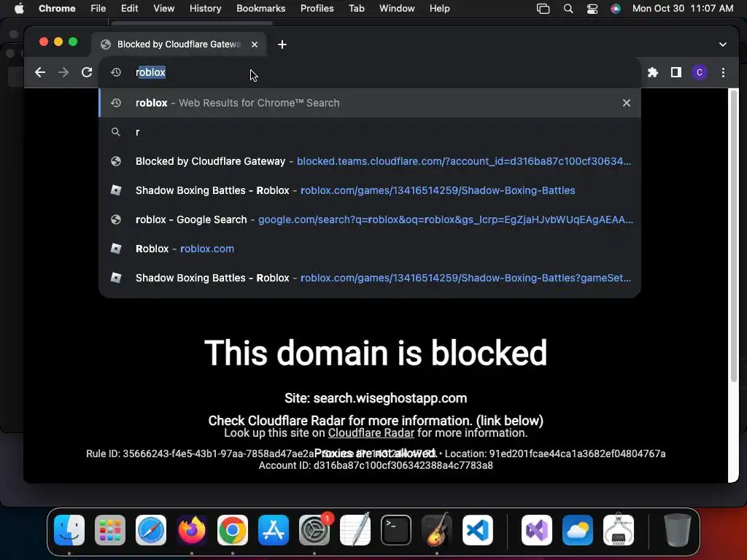747x560 pixels.
Task: Launch Firefox from the Dock
Action: click(x=192, y=530)
